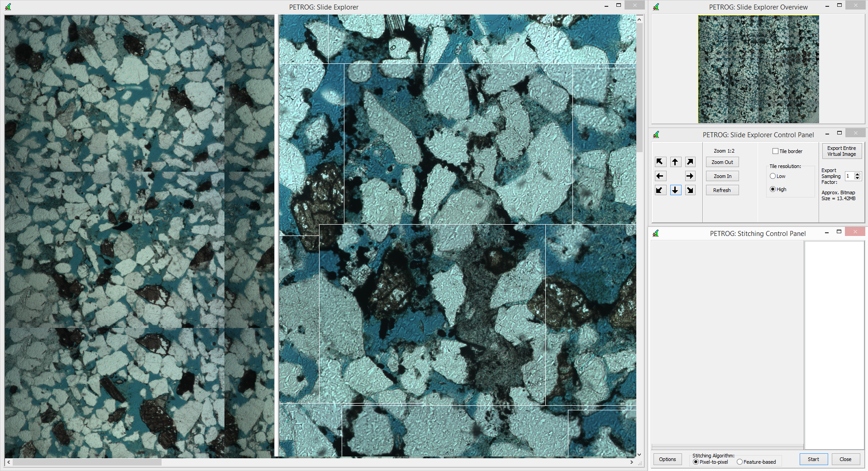Decrease the Export Sampling Factor value

pos(857,178)
